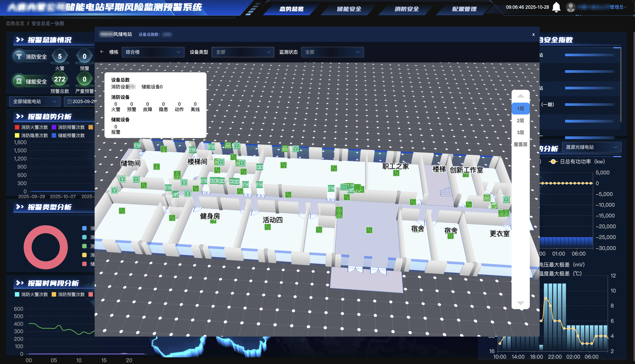Toggle 消防火警次数 legend in 报警趋势分析
This screenshot has height=364, width=635.
click(x=32, y=127)
